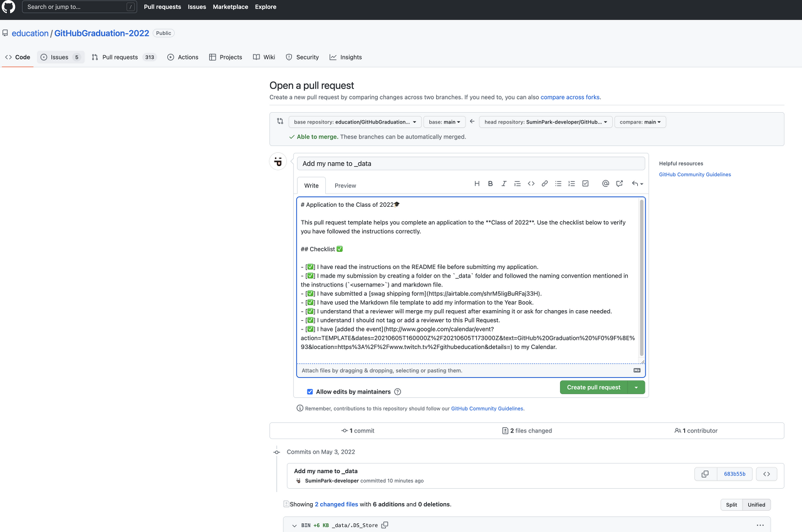802x532 pixels.
Task: Open Pull requests in top navigation
Action: click(x=162, y=7)
